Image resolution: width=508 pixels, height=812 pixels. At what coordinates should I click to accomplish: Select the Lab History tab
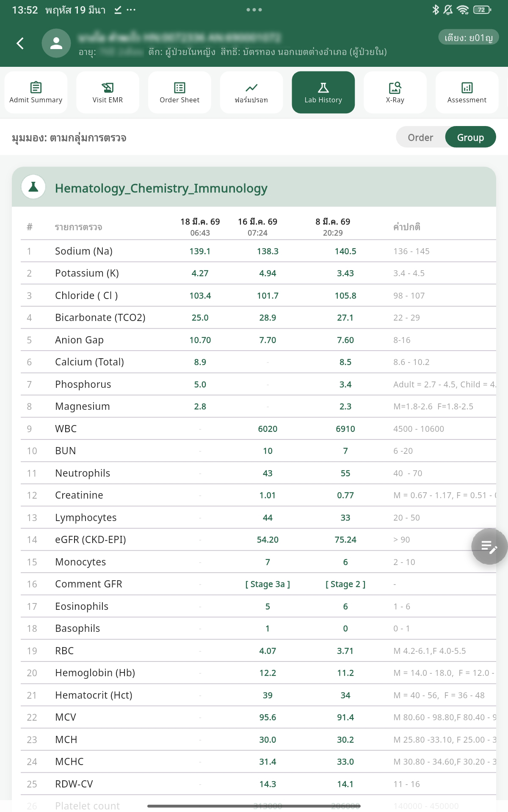[323, 92]
